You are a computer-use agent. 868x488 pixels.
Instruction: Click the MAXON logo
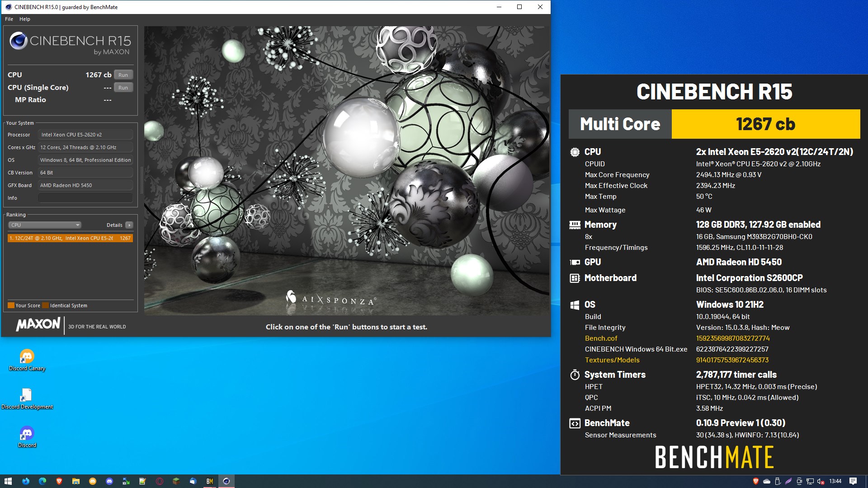click(x=38, y=324)
